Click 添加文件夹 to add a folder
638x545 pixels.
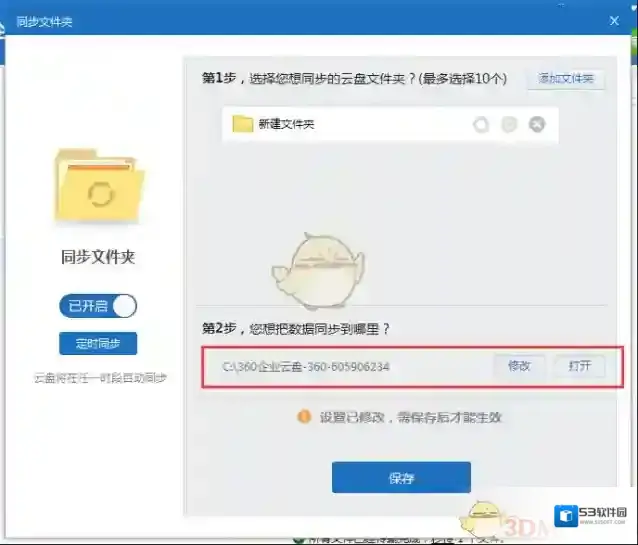tap(566, 79)
